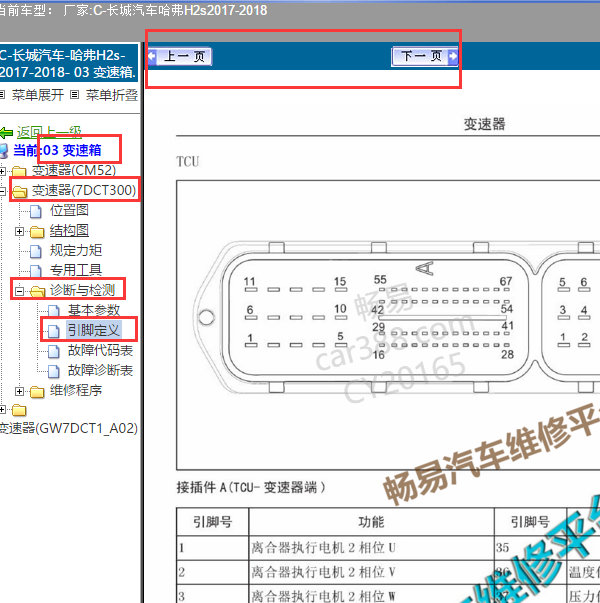Click the document icon beside 故障诊断表
The image size is (600, 603).
click(x=54, y=371)
